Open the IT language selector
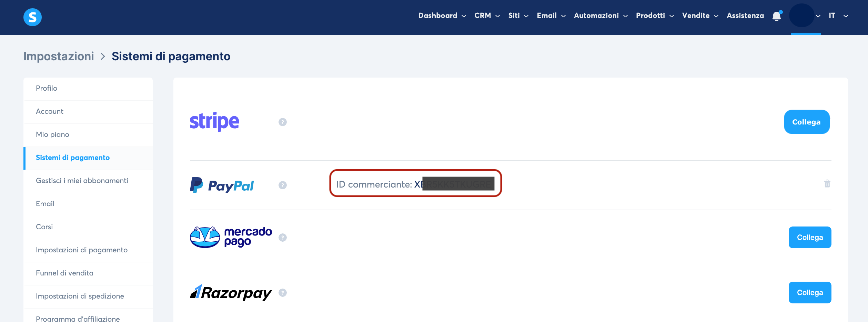 838,16
